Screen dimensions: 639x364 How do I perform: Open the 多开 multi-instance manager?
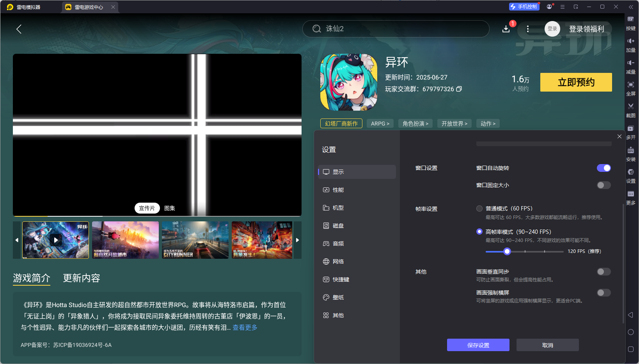[630, 132]
